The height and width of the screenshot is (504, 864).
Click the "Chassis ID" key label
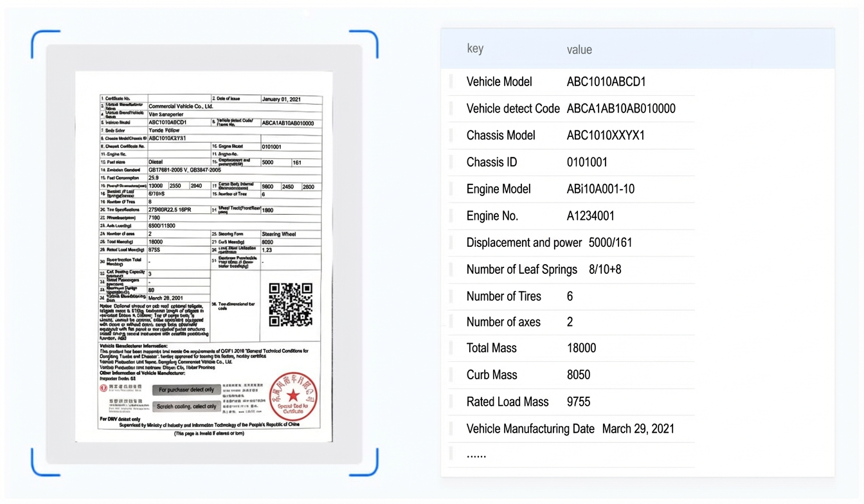tap(492, 162)
